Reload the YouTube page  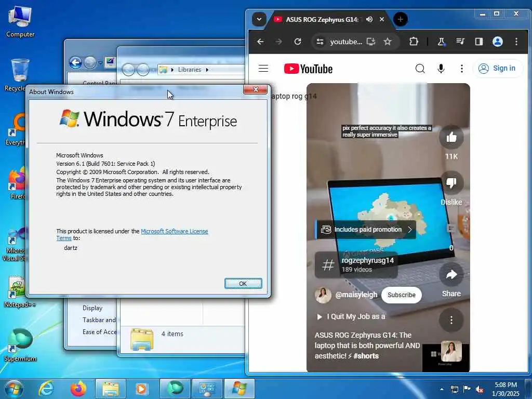pos(298,42)
